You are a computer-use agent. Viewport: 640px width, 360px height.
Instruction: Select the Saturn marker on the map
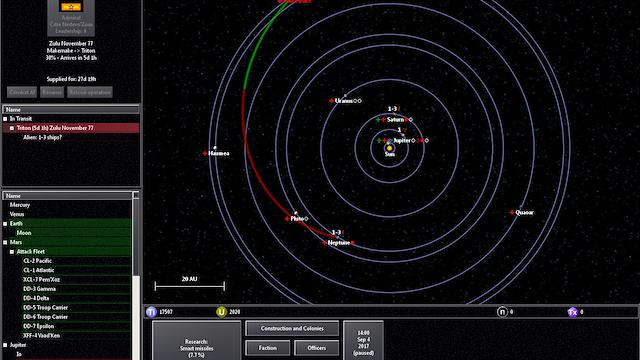(x=395, y=120)
